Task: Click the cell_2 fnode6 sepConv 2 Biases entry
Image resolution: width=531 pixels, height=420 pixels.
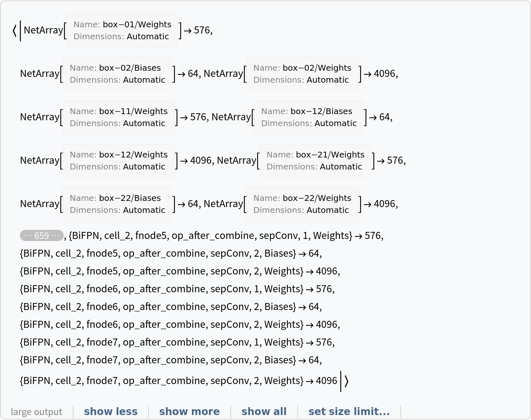Action: pyautogui.click(x=158, y=307)
